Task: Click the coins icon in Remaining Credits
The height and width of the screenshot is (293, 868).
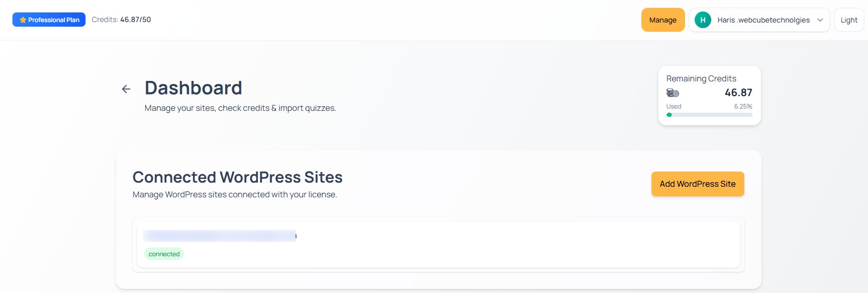Action: 673,93
